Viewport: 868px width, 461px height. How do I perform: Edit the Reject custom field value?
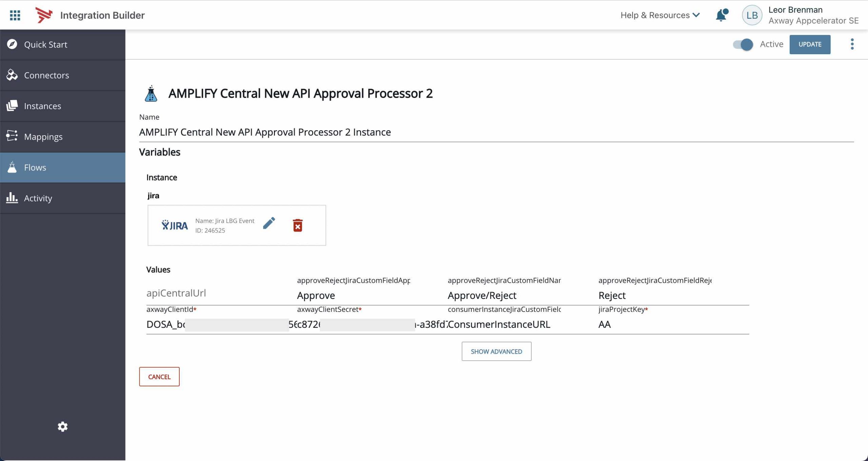point(673,295)
